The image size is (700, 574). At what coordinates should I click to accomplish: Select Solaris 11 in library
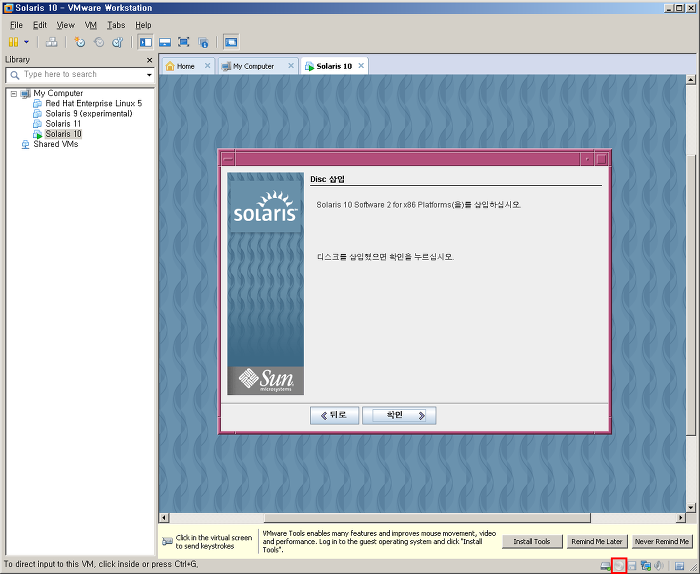(x=63, y=124)
